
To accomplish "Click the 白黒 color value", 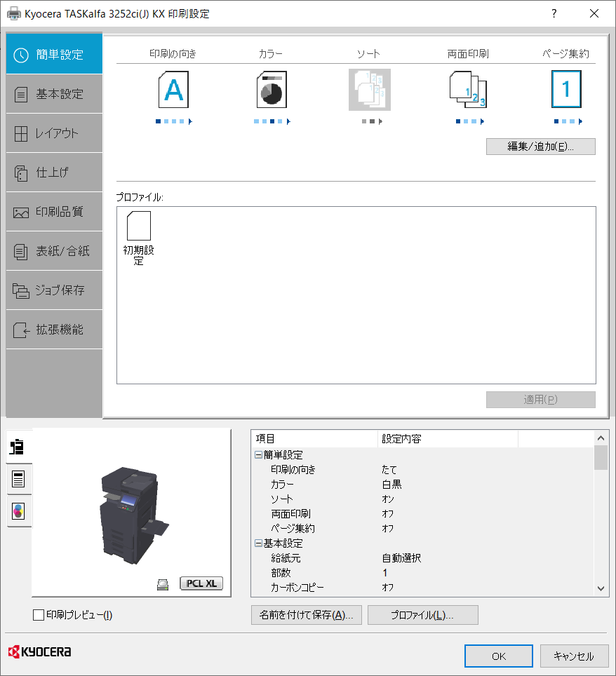I will click(x=391, y=484).
